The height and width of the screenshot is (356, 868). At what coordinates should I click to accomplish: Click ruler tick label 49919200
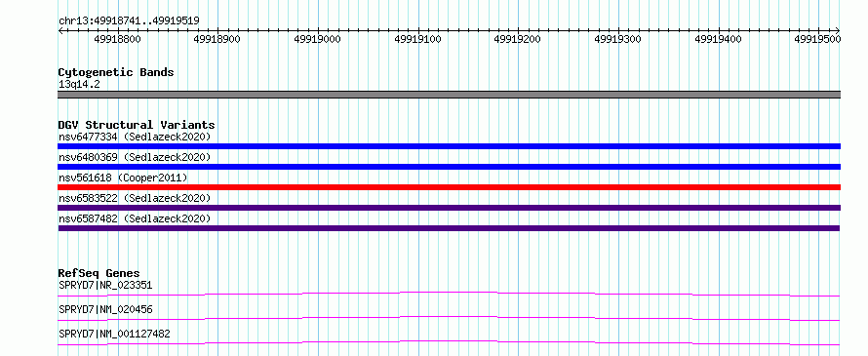coord(518,39)
